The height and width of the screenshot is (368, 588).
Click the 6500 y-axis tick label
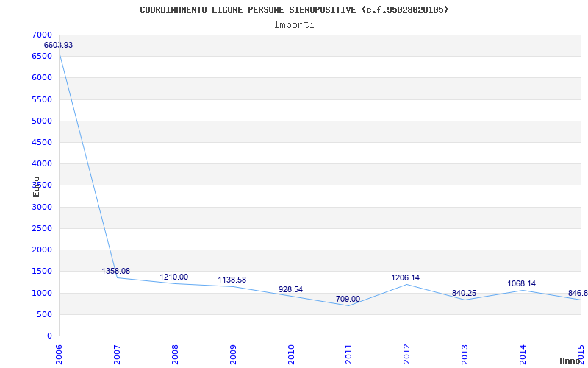tap(43, 57)
